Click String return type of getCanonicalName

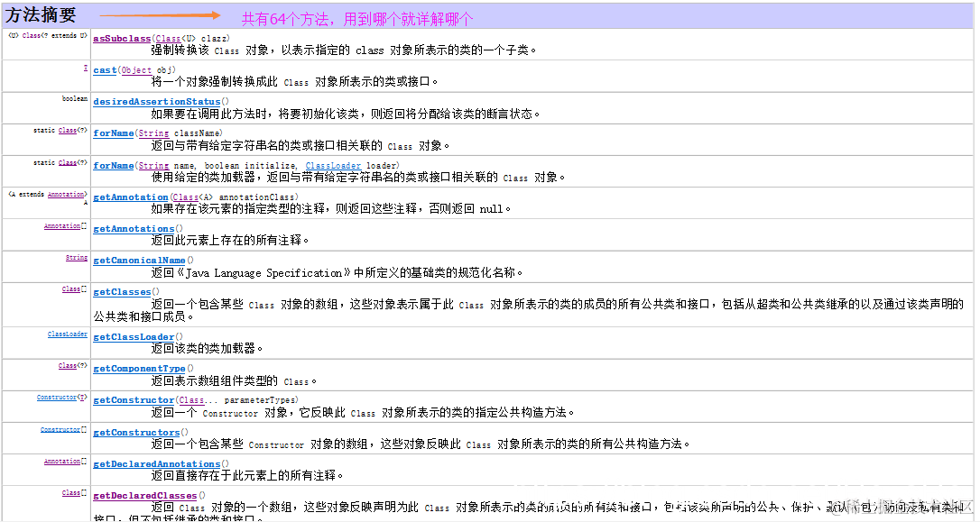[76, 257]
